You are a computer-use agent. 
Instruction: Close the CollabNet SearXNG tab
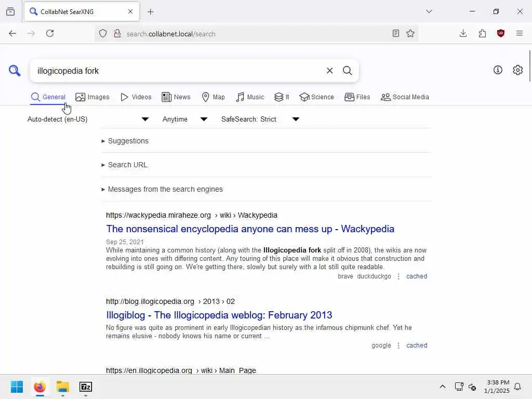(130, 11)
